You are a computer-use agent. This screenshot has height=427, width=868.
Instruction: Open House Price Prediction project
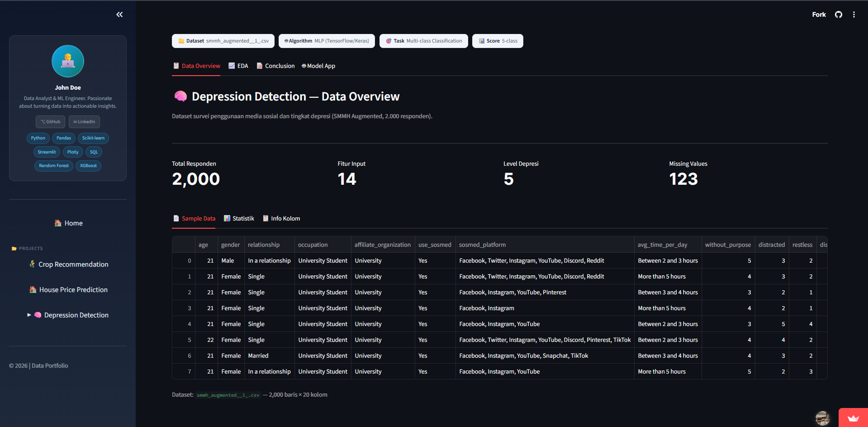click(68, 290)
